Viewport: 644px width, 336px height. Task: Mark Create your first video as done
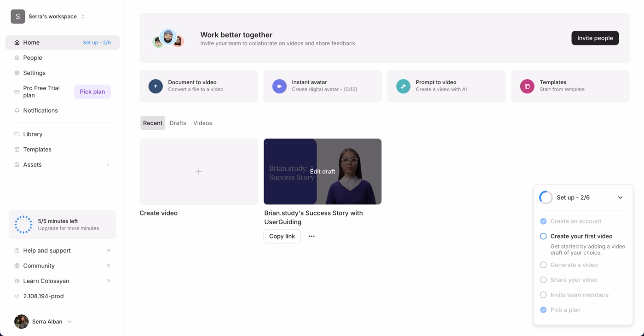(543, 236)
